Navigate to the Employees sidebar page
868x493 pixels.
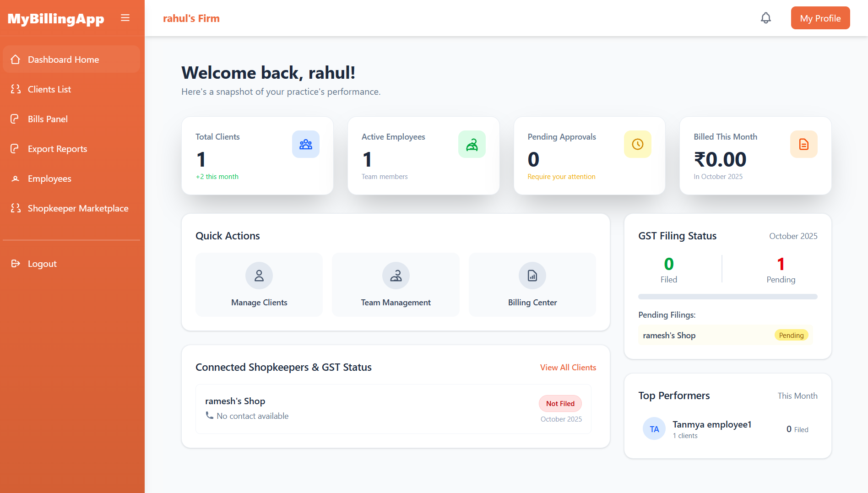click(49, 179)
